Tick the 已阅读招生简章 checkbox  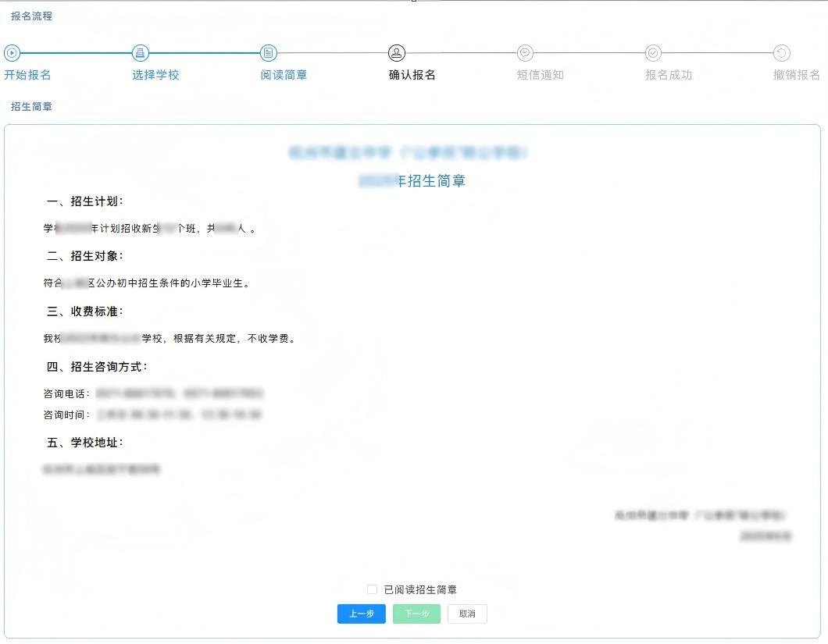(x=372, y=589)
